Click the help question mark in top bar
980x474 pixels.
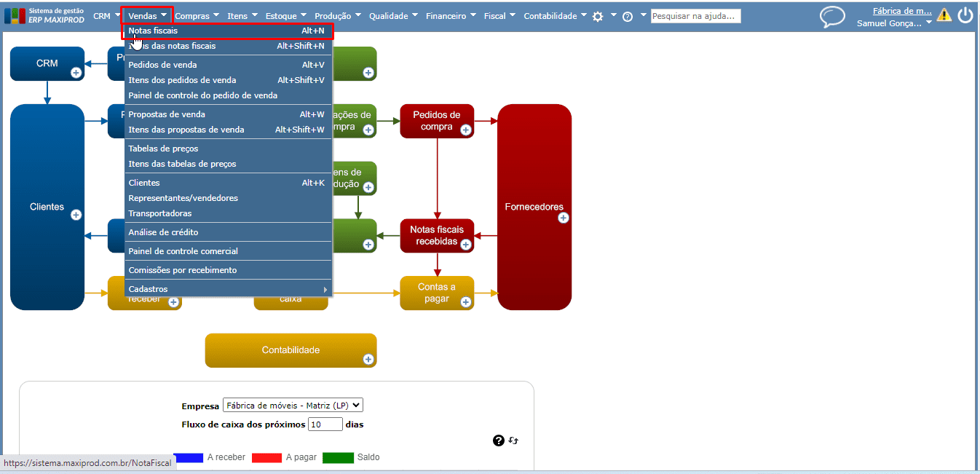point(628,16)
